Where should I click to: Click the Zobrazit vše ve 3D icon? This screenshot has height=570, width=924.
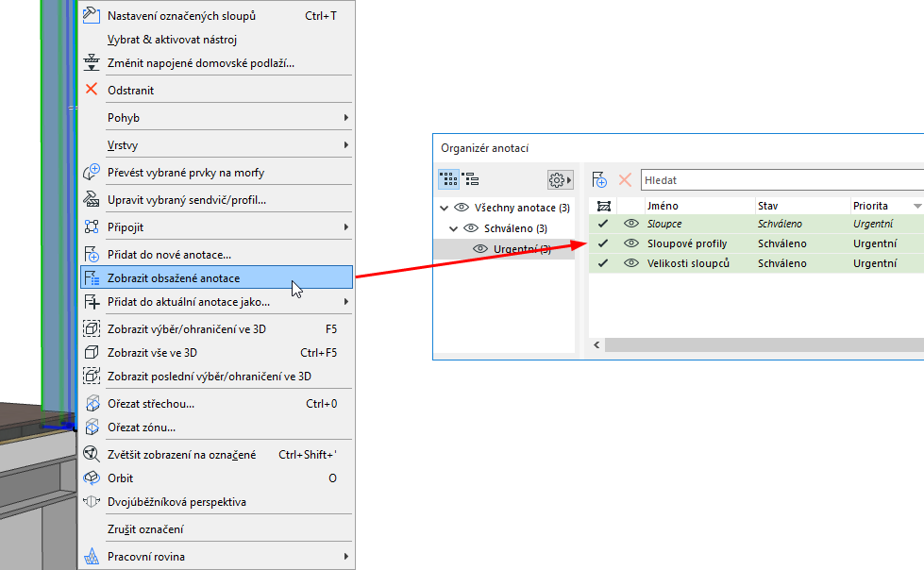pos(92,352)
